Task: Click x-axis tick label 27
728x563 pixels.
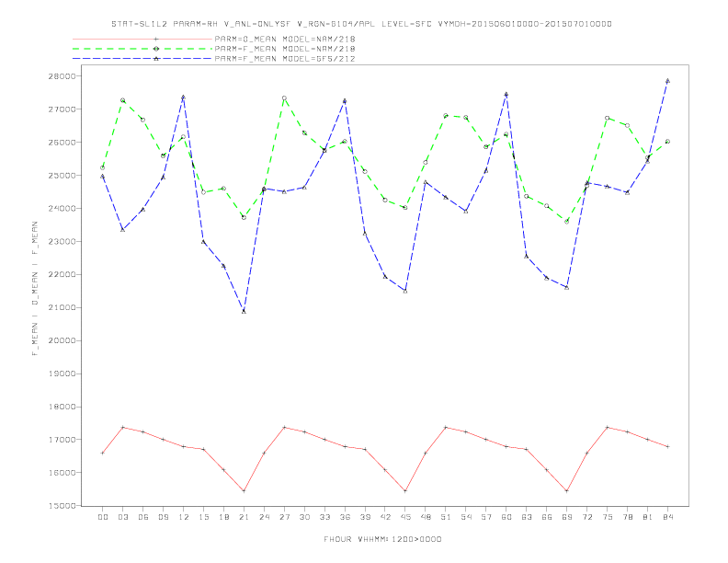Action: pos(284,517)
